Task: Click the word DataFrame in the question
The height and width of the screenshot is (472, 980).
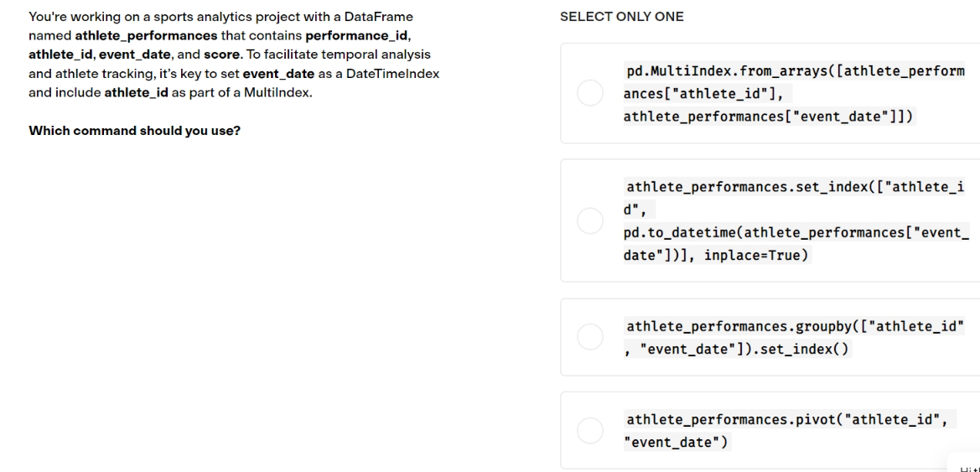Action: coord(379,16)
